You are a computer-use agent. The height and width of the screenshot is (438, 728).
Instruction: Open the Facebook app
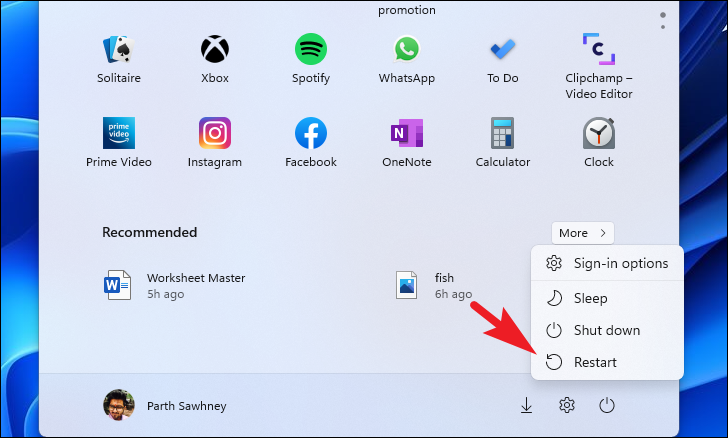[311, 143]
